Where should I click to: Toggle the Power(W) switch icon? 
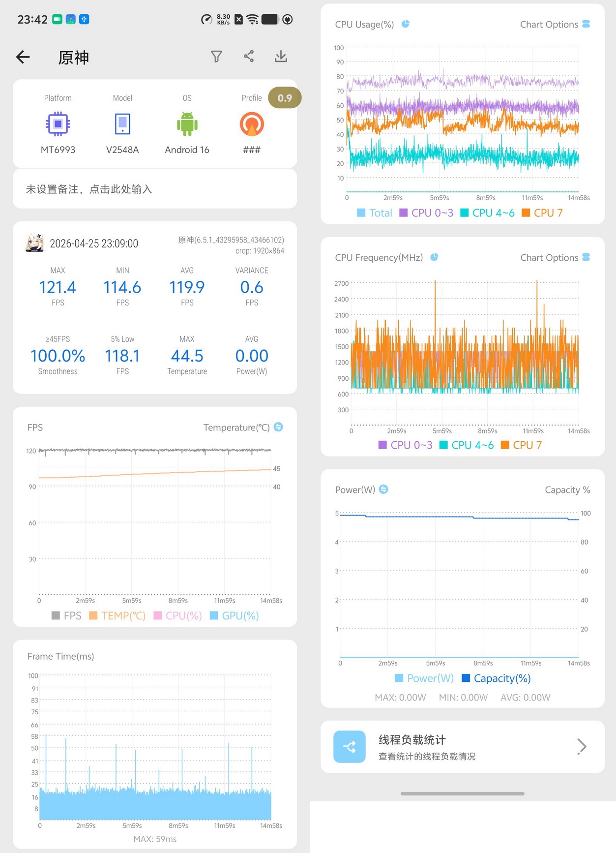click(x=384, y=489)
